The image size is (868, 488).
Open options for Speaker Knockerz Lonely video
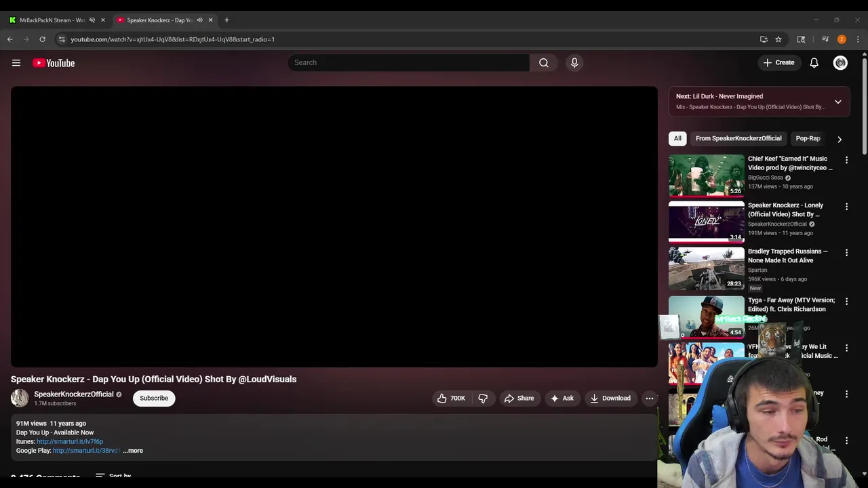click(x=846, y=206)
